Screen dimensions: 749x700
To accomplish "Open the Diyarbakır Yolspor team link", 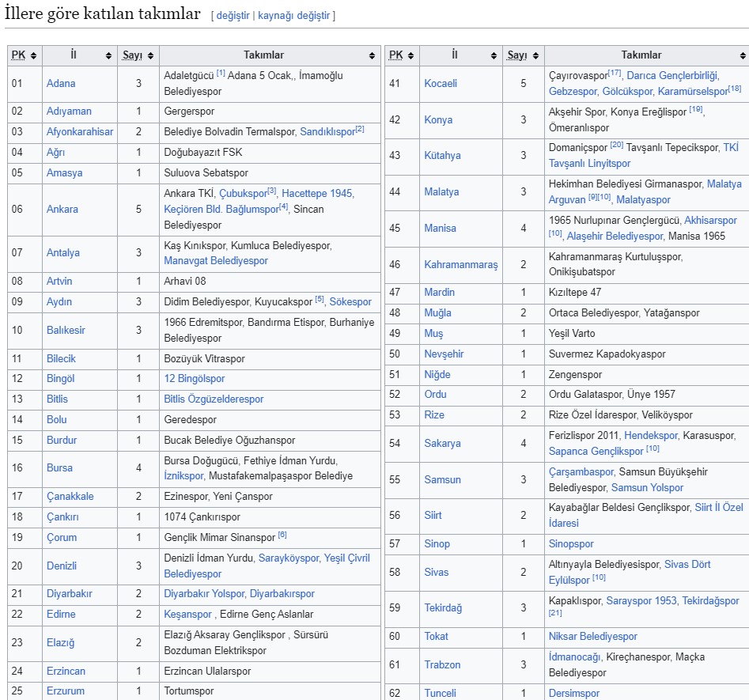I will click(x=204, y=594).
